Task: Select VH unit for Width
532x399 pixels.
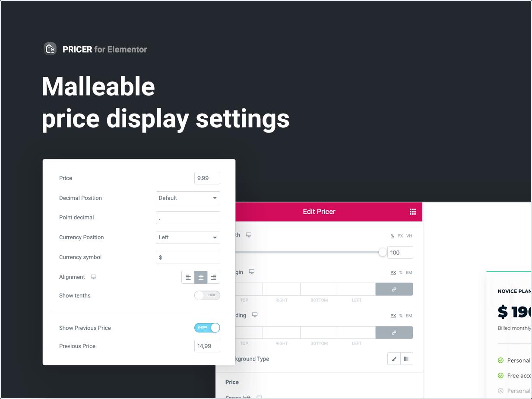Action: (x=409, y=236)
